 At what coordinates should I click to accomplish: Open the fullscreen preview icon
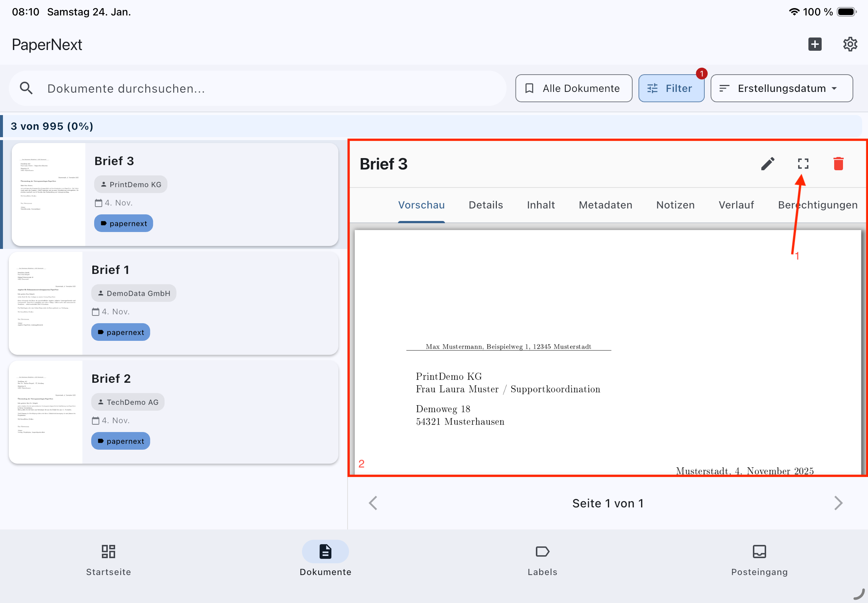[803, 164]
